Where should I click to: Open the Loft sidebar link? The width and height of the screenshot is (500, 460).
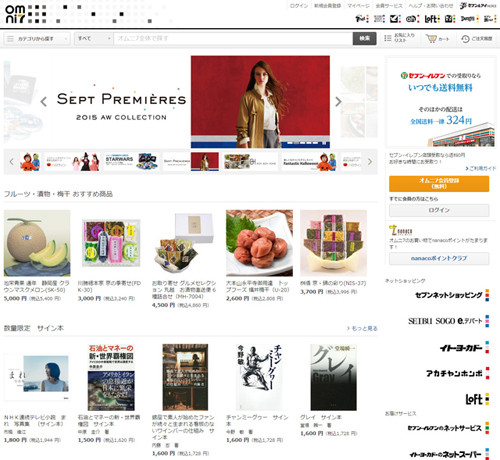pos(477,399)
